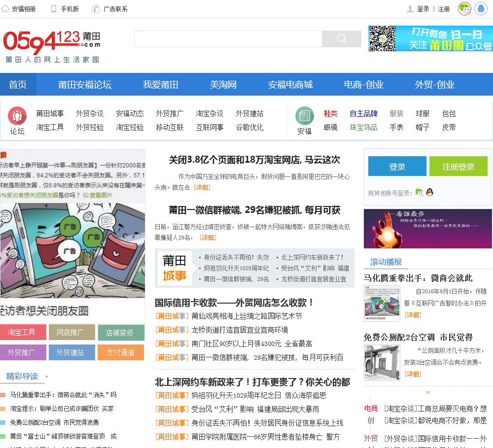Open 国际信用卡收款 外贸网店怎么收款 headline
Viewport: 493px width, 448px height.
coord(234,303)
